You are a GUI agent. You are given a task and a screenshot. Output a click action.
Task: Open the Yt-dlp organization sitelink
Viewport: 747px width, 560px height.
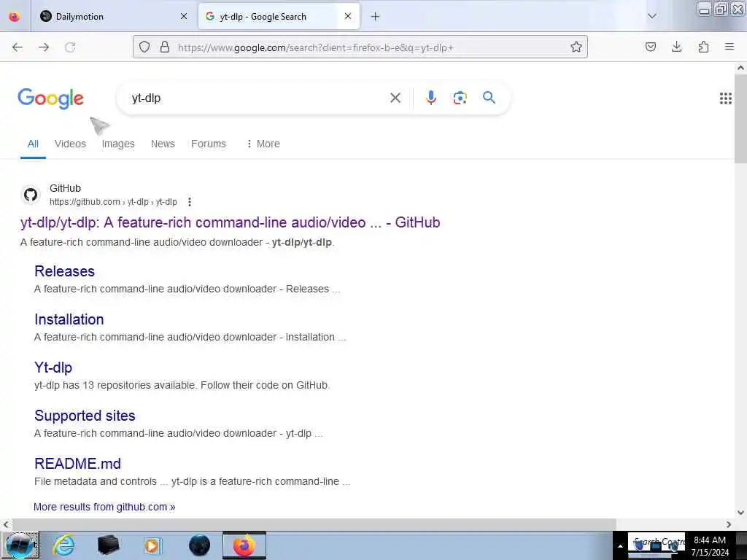(53, 367)
